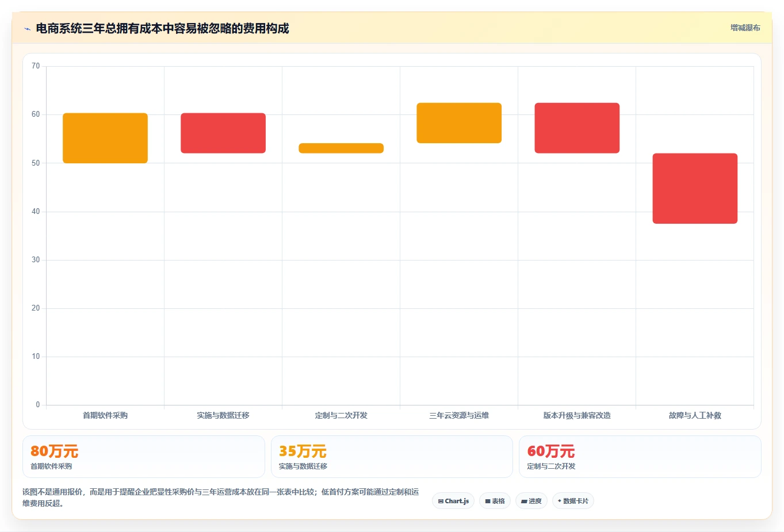This screenshot has width=784, height=532.
Task: Click the chart title 电商系统三年总拥有成本中容易被忽略的费用构成
Action: [x=162, y=28]
